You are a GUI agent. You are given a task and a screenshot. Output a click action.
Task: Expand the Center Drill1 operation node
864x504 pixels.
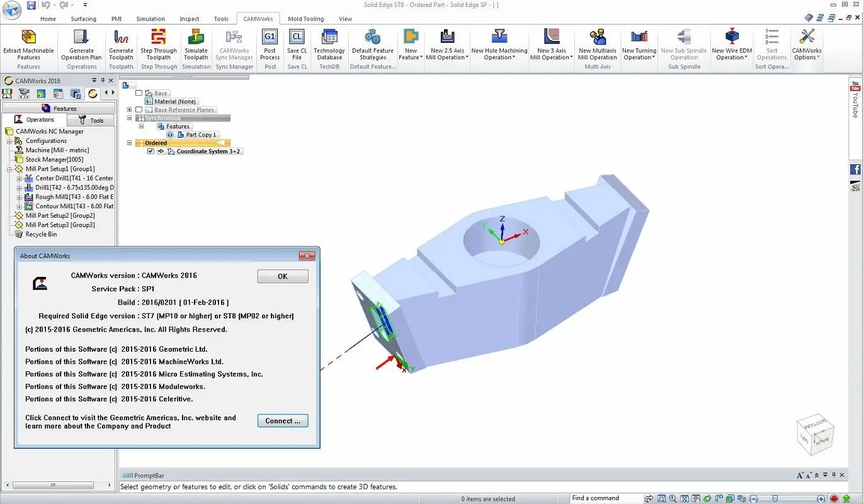20,179
